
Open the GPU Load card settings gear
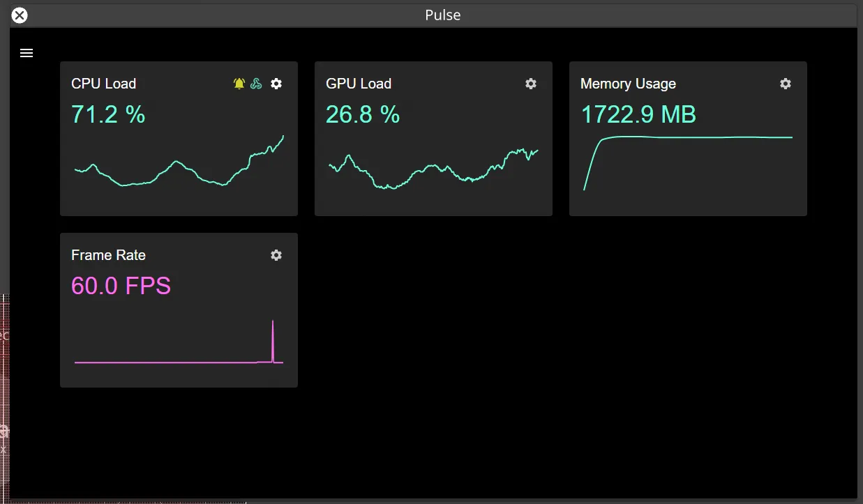pyautogui.click(x=531, y=83)
